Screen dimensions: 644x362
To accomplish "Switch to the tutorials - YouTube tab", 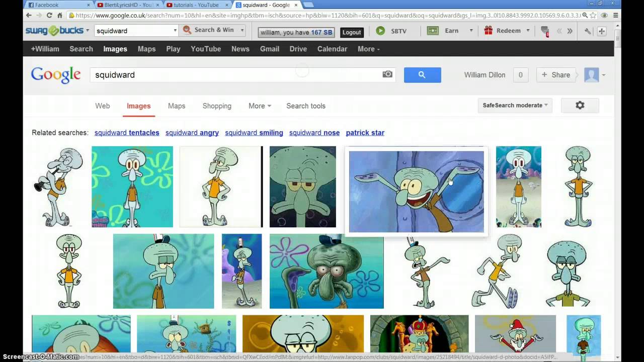I will tap(196, 5).
